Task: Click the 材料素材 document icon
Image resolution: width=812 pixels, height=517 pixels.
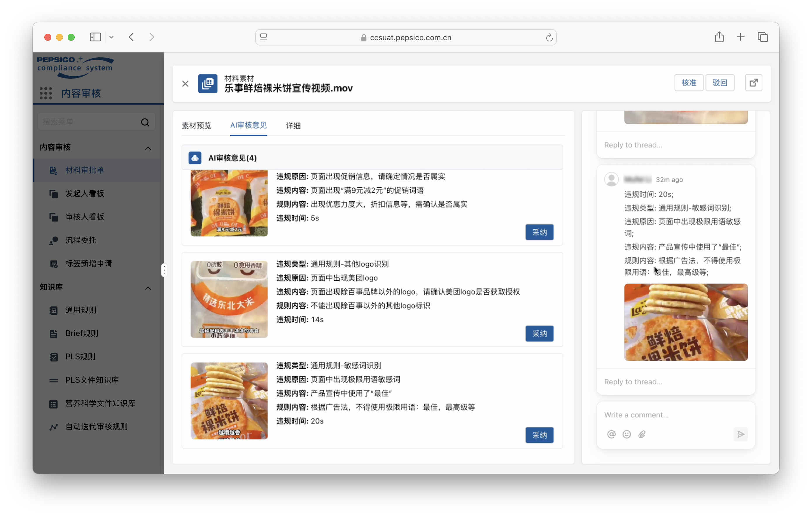Action: click(208, 83)
